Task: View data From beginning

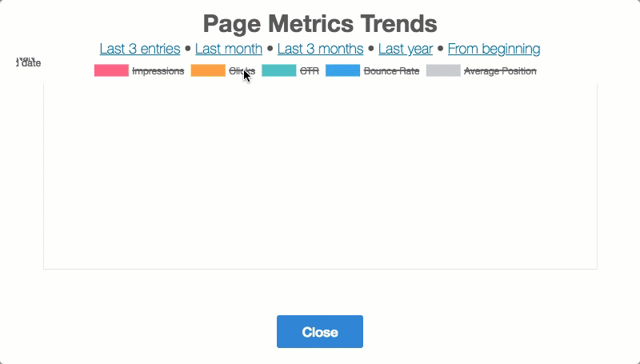Action: [494, 49]
